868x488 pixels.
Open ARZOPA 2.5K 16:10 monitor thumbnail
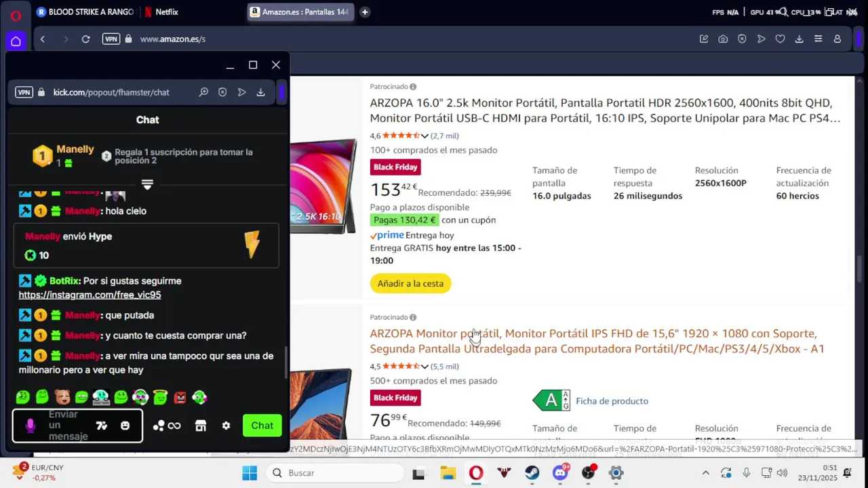tap(323, 186)
